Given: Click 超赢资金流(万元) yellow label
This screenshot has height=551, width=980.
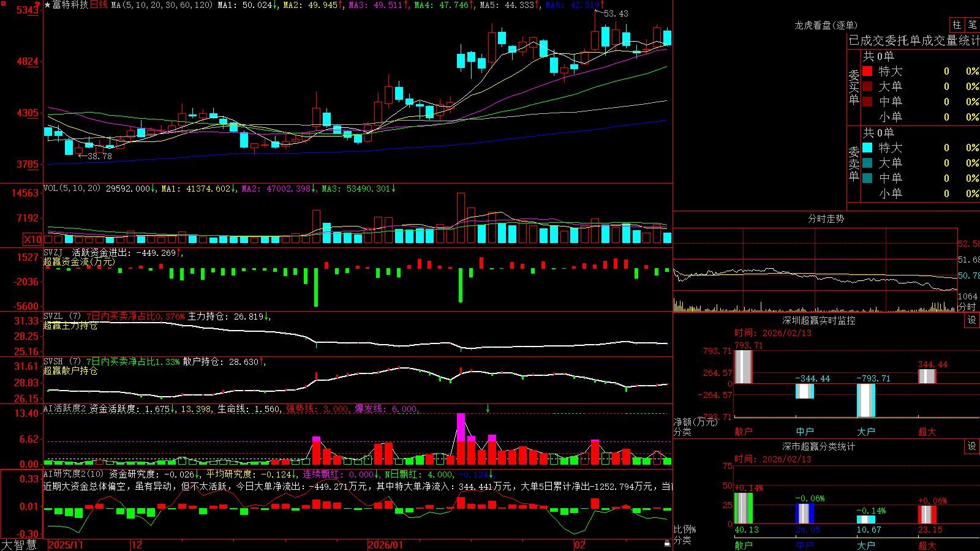Looking at the screenshot, I should click(x=79, y=261).
